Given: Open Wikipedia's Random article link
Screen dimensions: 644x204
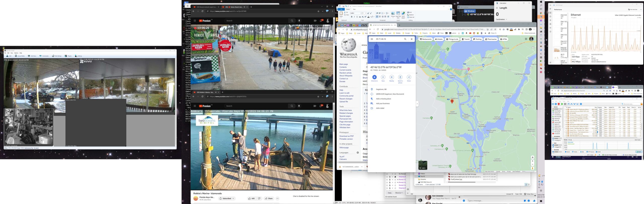Looking at the screenshot, I should [x=345, y=73].
